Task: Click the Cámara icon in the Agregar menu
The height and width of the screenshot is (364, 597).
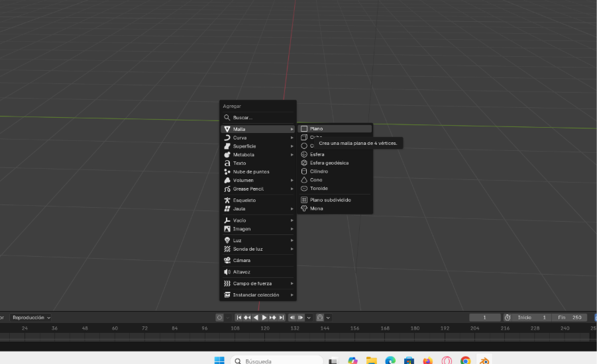Action: pyautogui.click(x=227, y=260)
